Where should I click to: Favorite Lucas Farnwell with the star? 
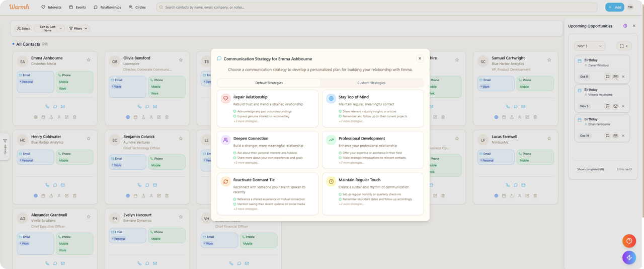coord(549,139)
